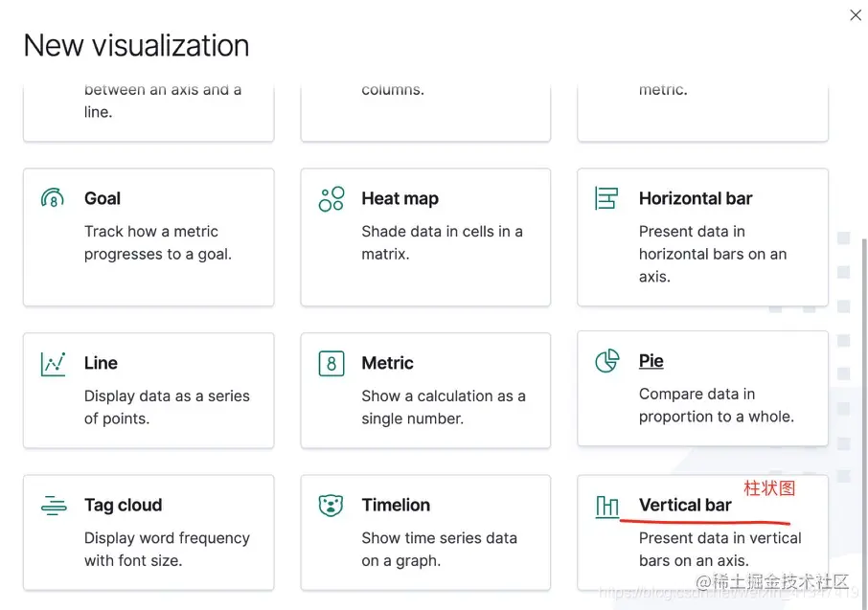This screenshot has width=868, height=610.
Task: Click "Display data as a series of points."
Action: [167, 407]
